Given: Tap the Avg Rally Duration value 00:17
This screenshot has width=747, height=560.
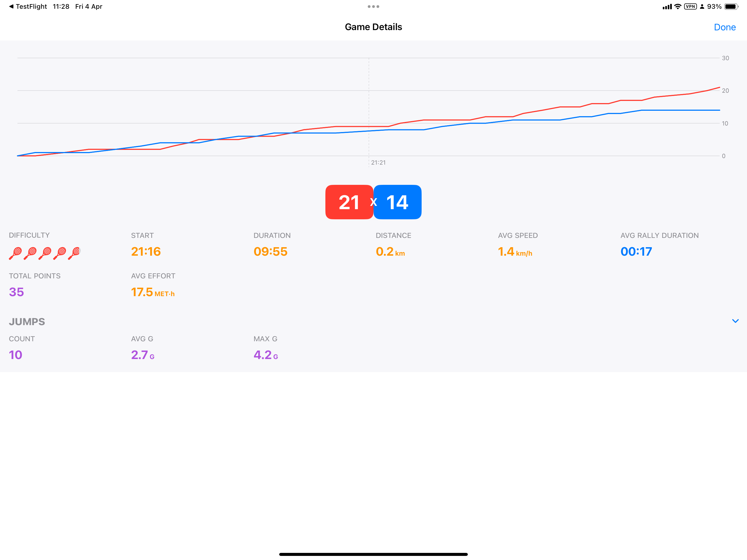Looking at the screenshot, I should click(x=636, y=252).
